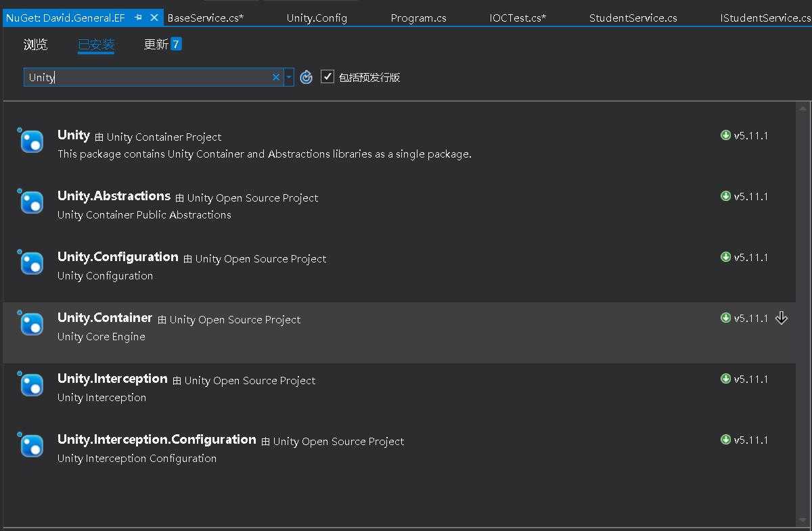The image size is (812, 531).
Task: Open the BaseService.cs tab
Action: tap(205, 18)
